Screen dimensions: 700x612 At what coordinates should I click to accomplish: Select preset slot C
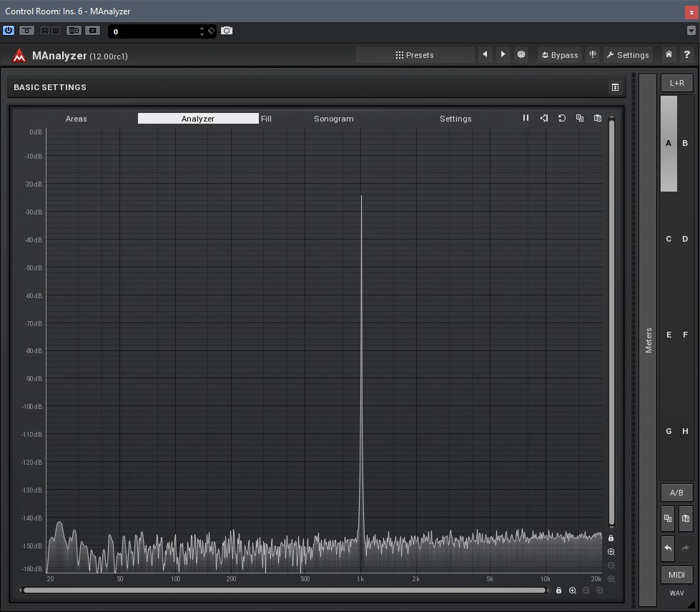pos(669,239)
